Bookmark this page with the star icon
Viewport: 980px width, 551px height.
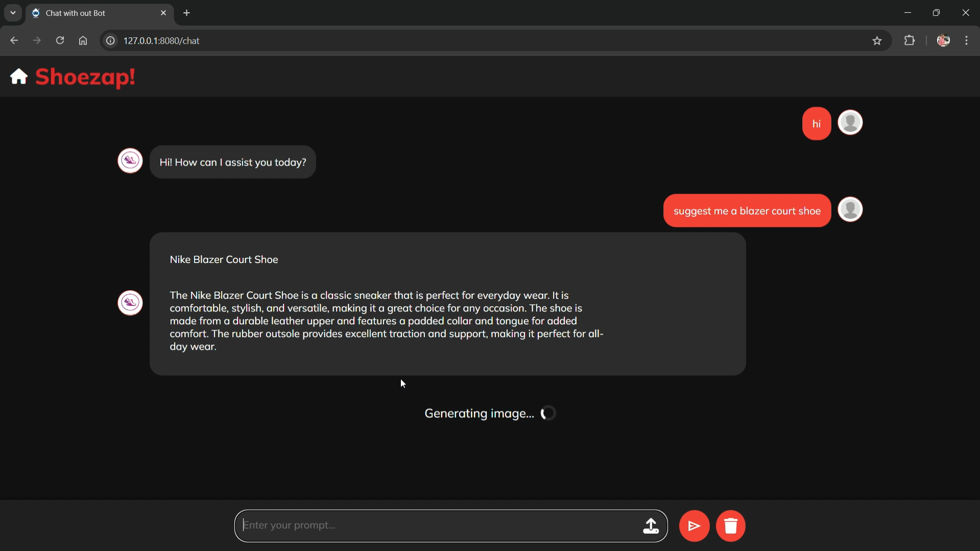[x=877, y=41]
